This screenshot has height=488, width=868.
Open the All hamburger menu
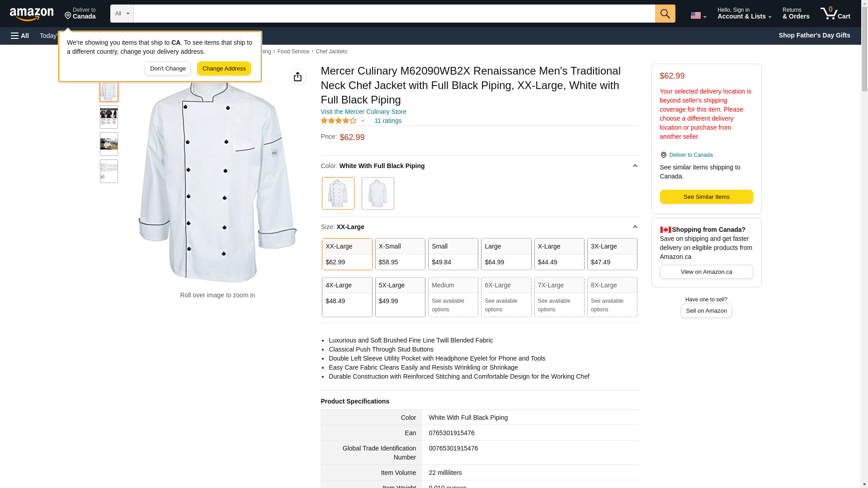[x=20, y=36]
